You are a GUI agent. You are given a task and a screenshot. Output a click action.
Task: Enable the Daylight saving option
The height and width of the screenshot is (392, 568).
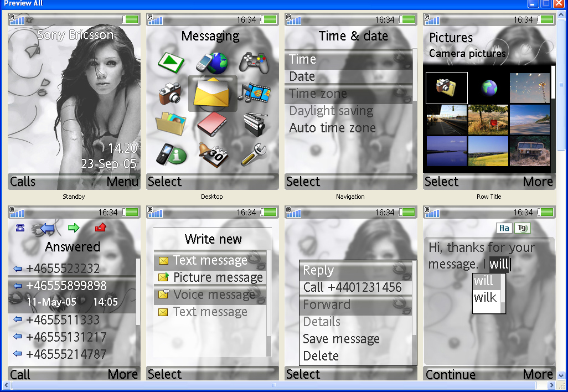[x=331, y=111]
